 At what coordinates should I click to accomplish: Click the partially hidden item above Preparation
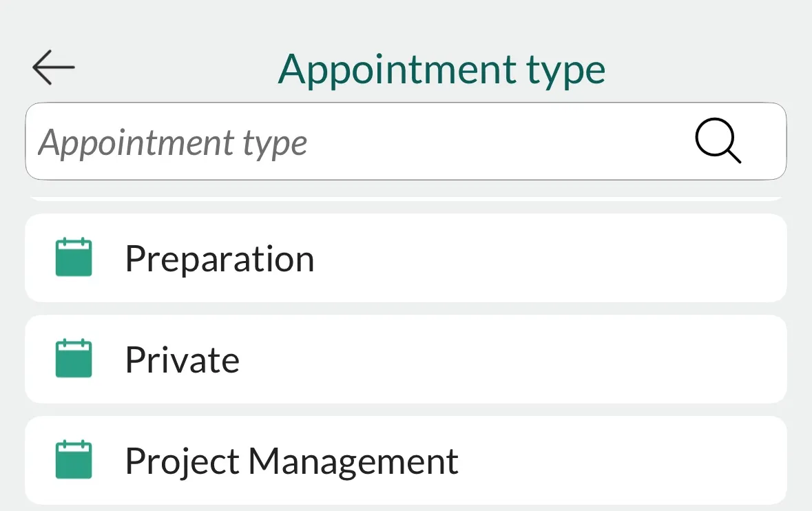405,199
